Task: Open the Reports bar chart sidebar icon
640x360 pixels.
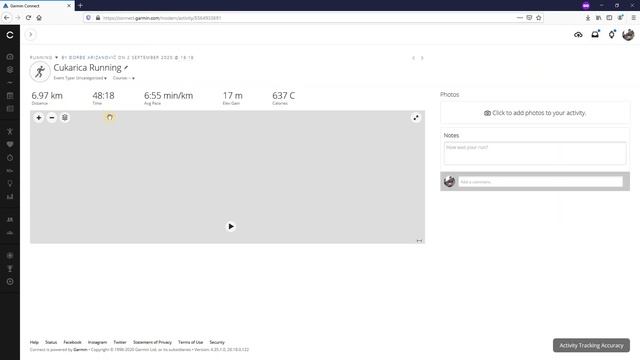Action: 10,197
